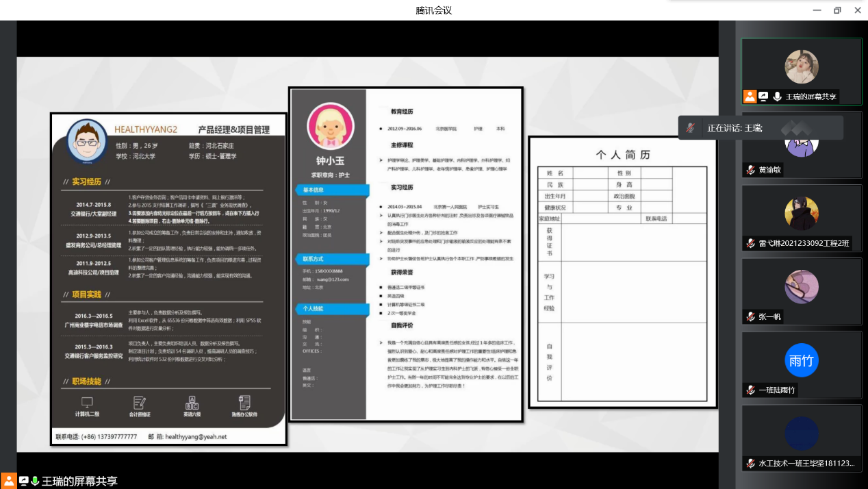Click the green microphone icon in bottom-left label

click(x=35, y=481)
